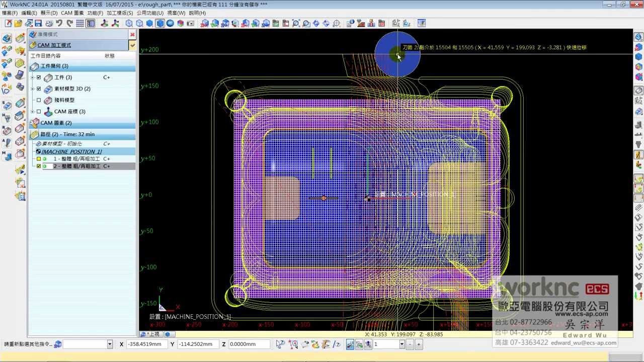
Task: Click the S stock model icon left toolbar
Action: point(7,105)
